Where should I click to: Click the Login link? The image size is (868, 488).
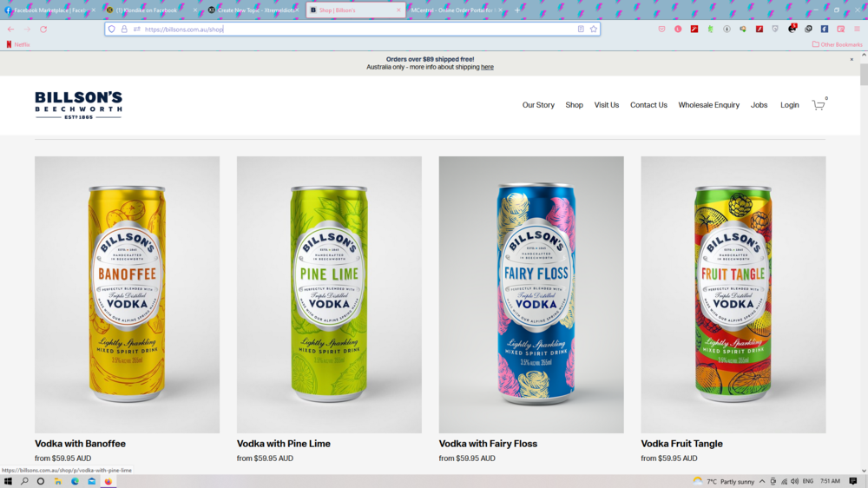click(x=789, y=105)
